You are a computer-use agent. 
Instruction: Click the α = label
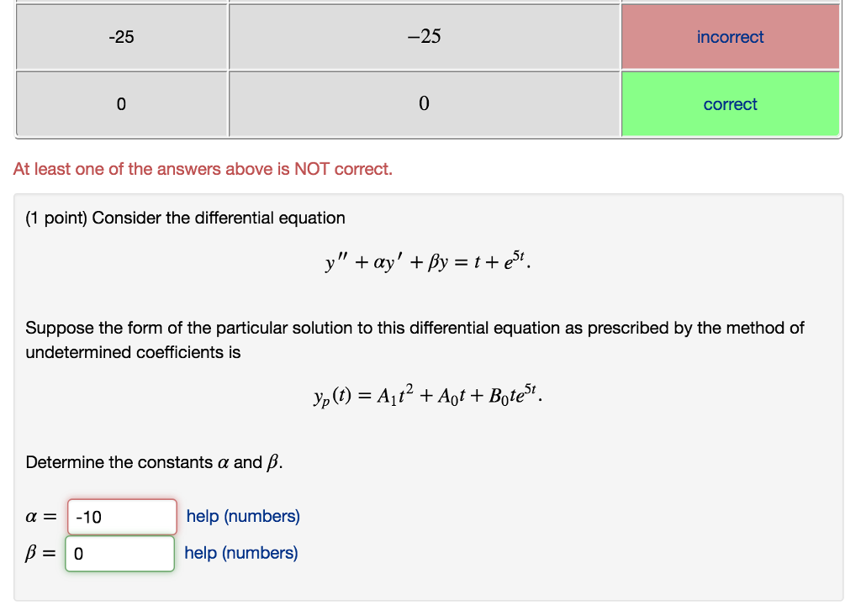pyautogui.click(x=40, y=516)
